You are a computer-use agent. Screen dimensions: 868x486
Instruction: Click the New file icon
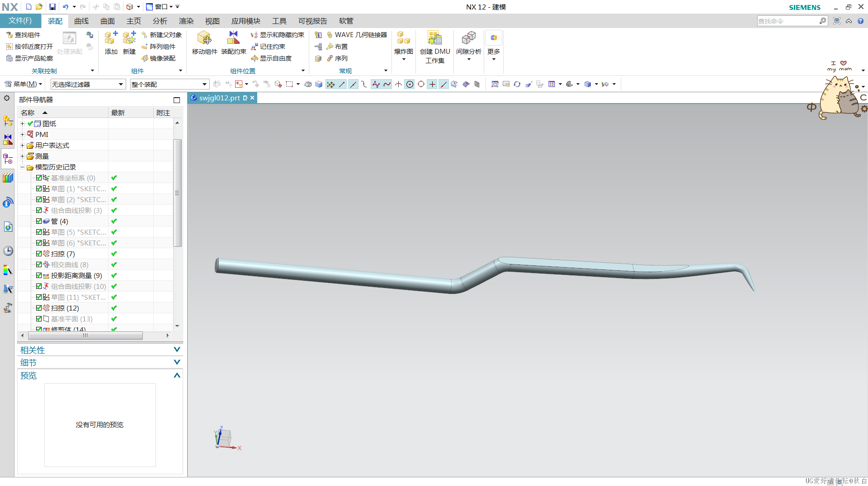tap(28, 7)
